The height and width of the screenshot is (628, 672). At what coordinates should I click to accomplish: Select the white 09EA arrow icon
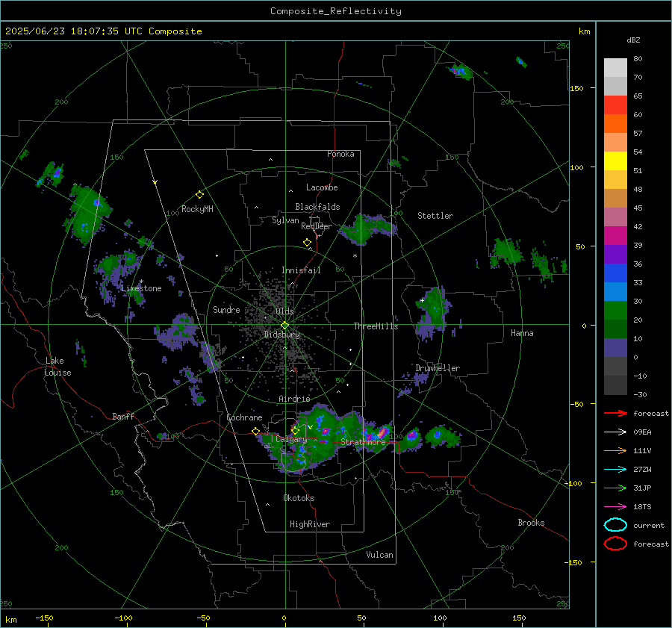(615, 432)
